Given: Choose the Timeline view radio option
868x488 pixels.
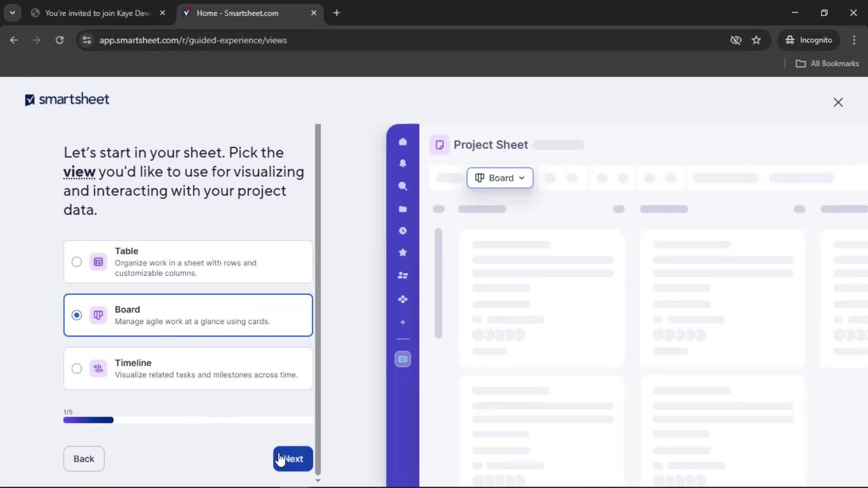Looking at the screenshot, I should coord(77,369).
